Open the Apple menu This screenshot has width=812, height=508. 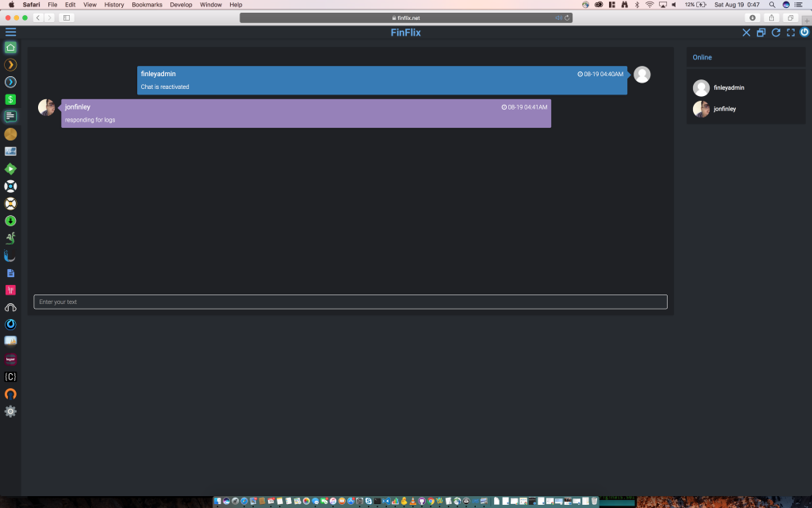click(x=11, y=5)
